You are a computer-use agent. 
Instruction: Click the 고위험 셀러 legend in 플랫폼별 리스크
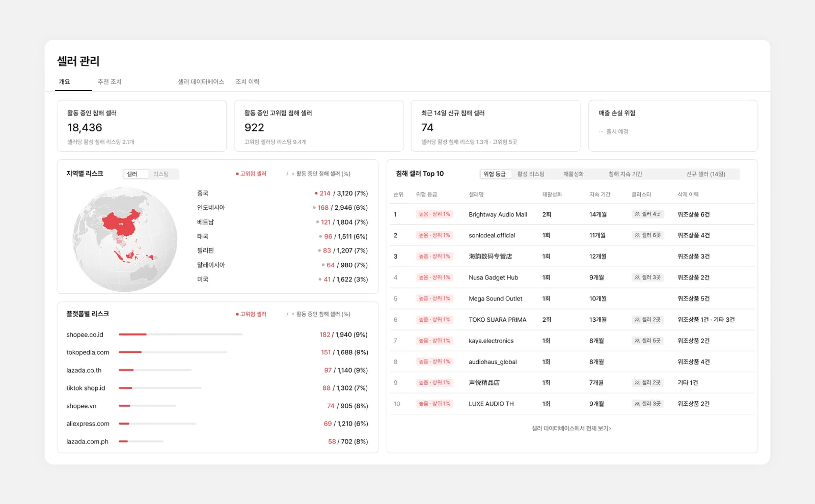click(251, 314)
